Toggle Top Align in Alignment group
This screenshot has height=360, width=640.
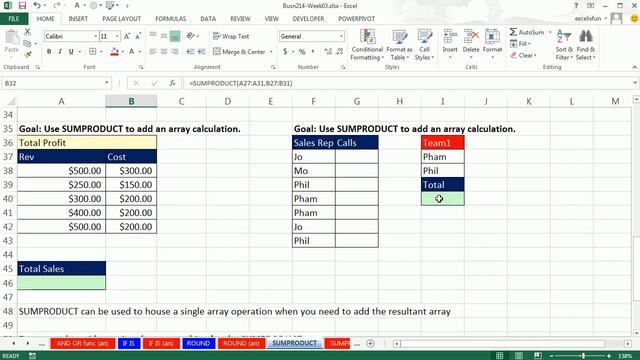pyautogui.click(x=153, y=36)
